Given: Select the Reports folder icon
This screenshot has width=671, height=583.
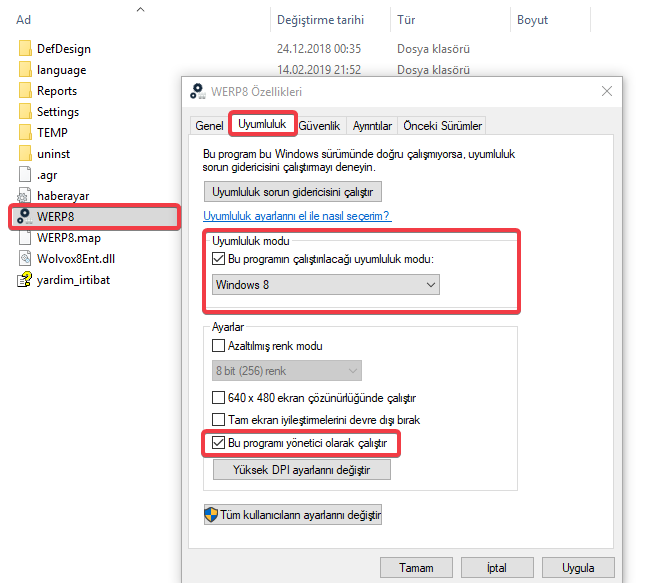Looking at the screenshot, I should pos(25,90).
